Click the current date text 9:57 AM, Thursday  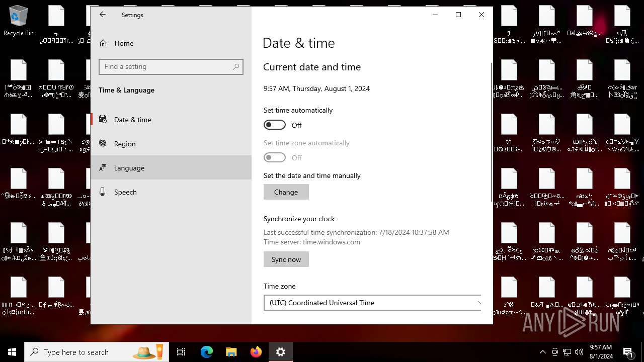point(316,88)
